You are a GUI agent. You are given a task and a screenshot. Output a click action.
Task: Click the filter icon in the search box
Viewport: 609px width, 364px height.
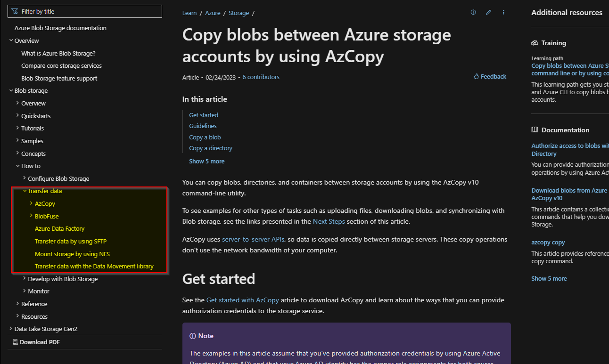pos(15,11)
